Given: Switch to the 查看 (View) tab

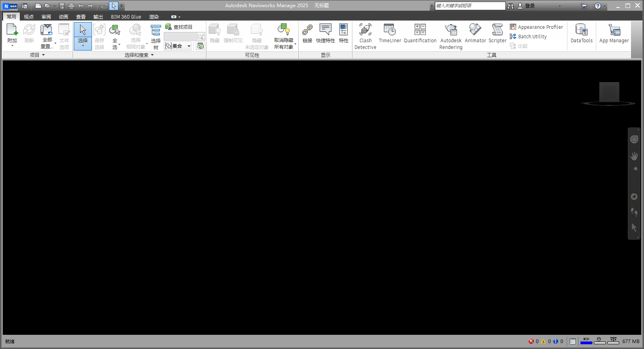Looking at the screenshot, I should click(x=81, y=17).
